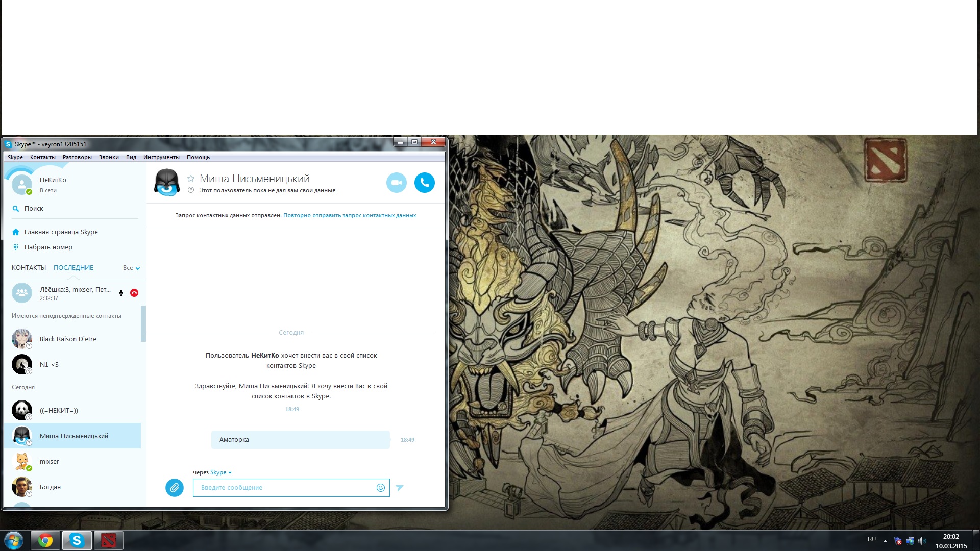The width and height of the screenshot is (980, 551).
Task: Click the volume speaker tray icon
Action: coord(922,541)
